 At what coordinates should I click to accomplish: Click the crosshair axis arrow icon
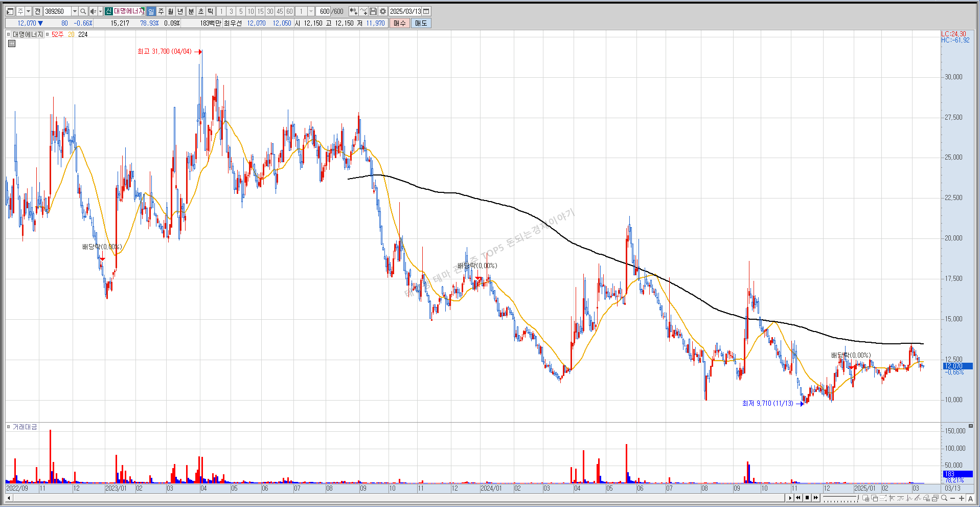click(892, 498)
